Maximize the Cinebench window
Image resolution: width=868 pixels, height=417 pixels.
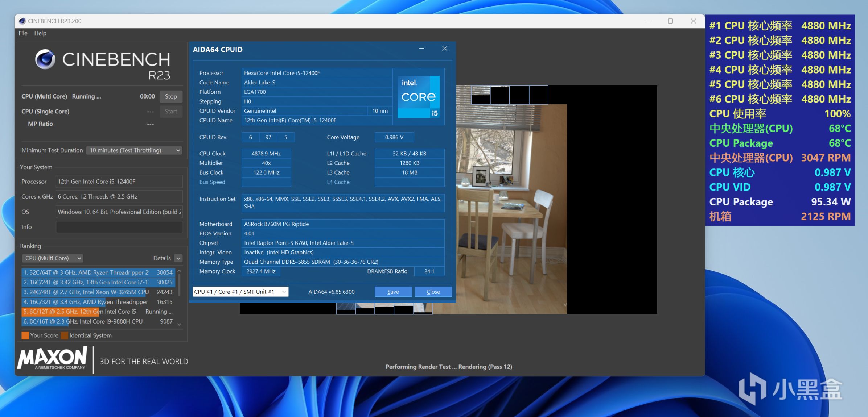(670, 21)
